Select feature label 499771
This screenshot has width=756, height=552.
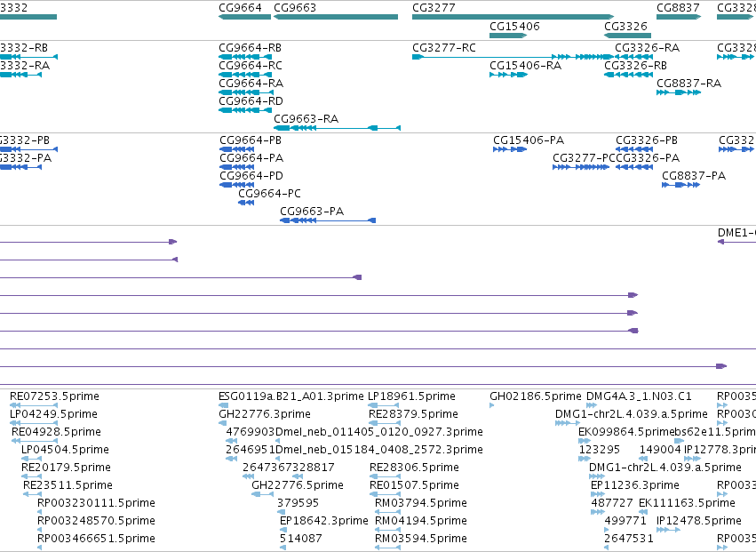pyautogui.click(x=625, y=521)
